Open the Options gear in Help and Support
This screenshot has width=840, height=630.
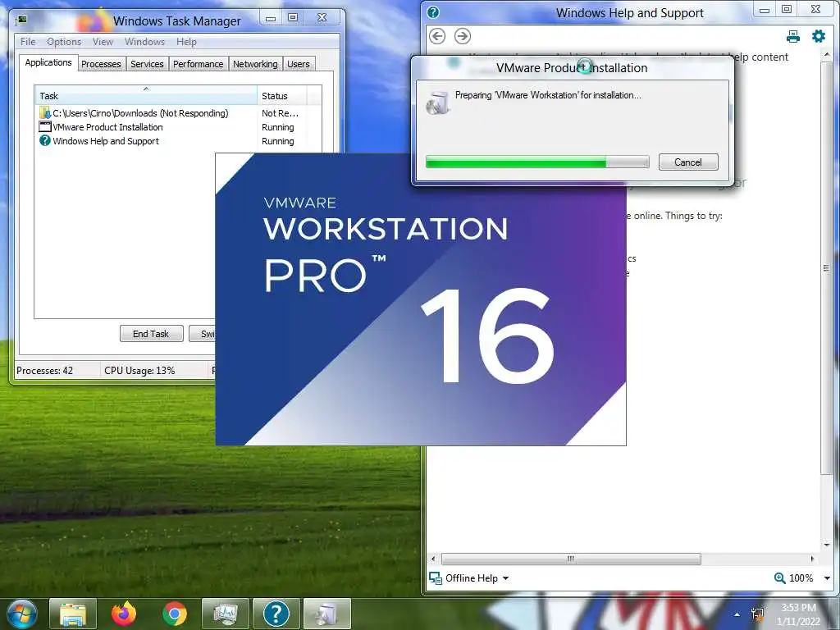[x=819, y=36]
